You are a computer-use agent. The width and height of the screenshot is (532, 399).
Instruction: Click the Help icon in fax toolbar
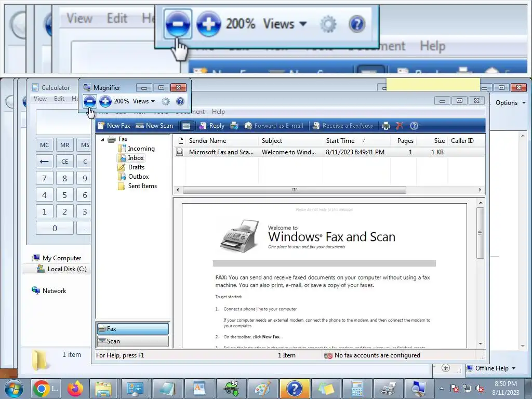point(414,126)
